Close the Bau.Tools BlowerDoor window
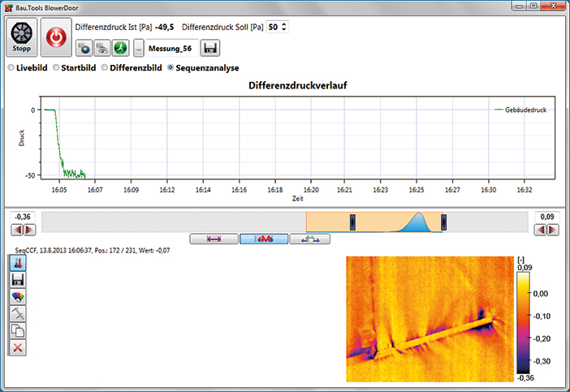This screenshot has height=392, width=570. 553,6
